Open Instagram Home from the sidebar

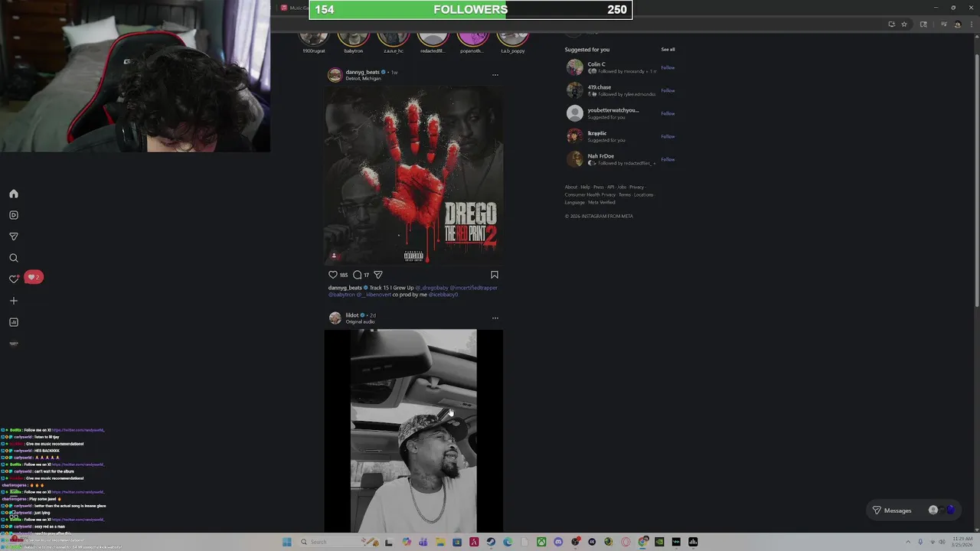coord(14,194)
